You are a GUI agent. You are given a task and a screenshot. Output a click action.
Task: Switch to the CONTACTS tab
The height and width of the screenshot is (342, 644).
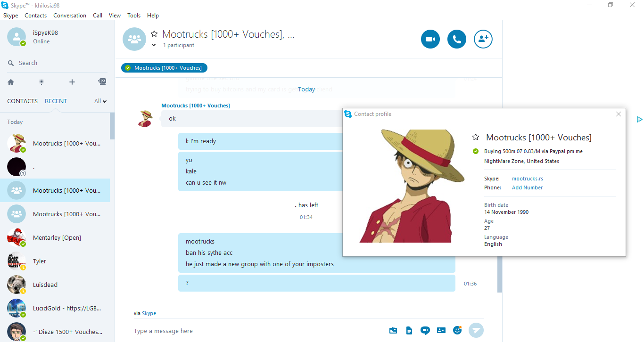point(22,101)
